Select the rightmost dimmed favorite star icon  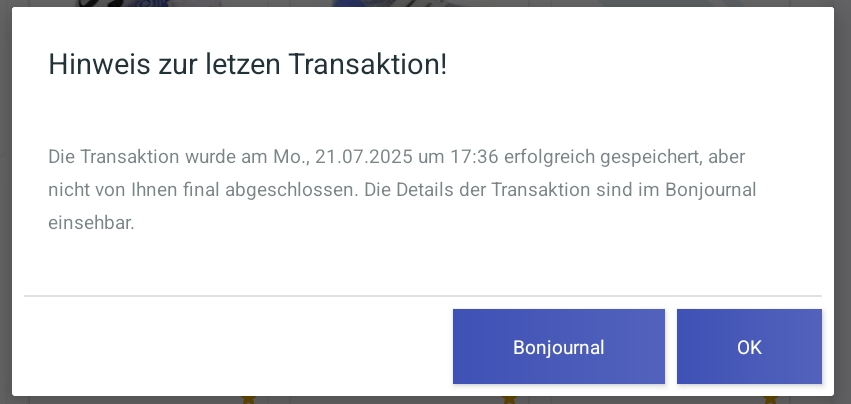[x=770, y=400]
